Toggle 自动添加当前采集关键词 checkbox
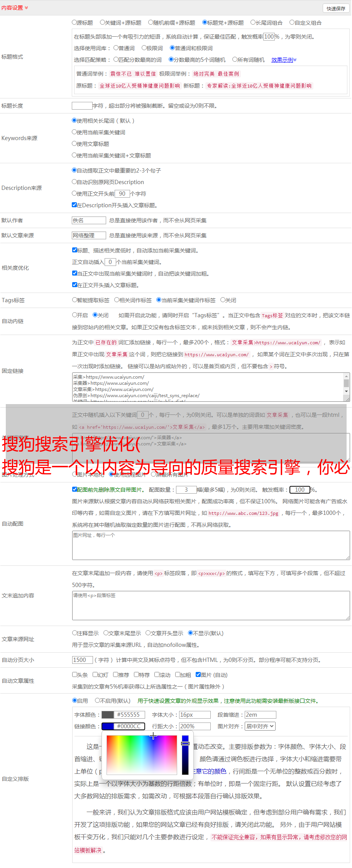 [74, 250]
